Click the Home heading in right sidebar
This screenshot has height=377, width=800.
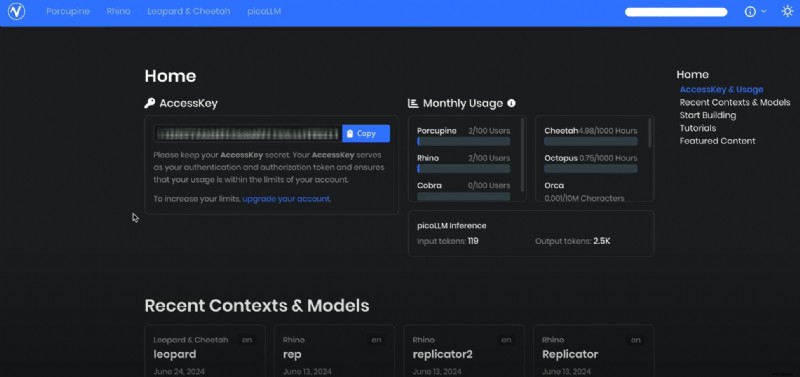692,74
